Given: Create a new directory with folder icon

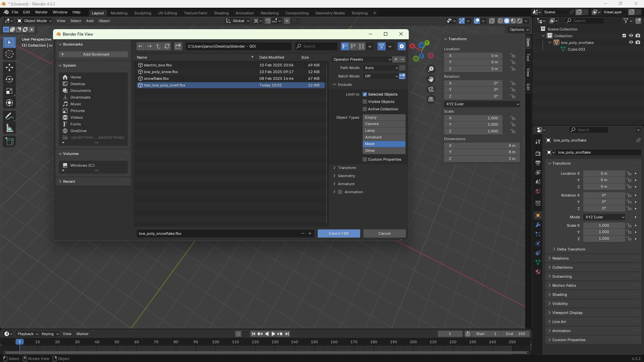Looking at the screenshot, I should [x=178, y=46].
